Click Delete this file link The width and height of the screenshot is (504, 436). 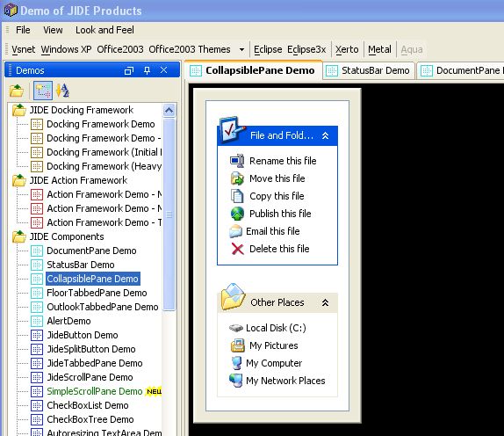[x=279, y=249]
